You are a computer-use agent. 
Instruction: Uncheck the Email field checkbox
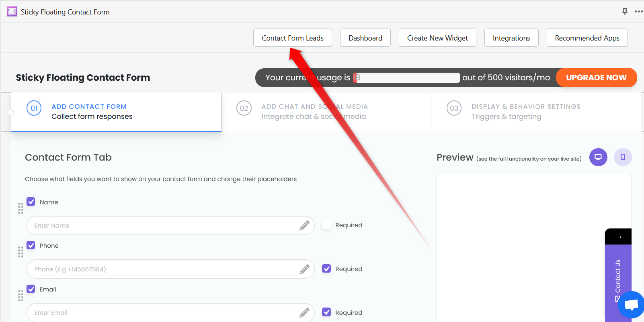point(31,289)
